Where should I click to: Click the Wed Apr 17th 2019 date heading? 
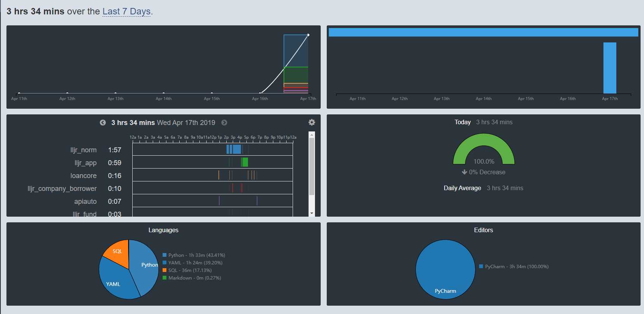(186, 123)
